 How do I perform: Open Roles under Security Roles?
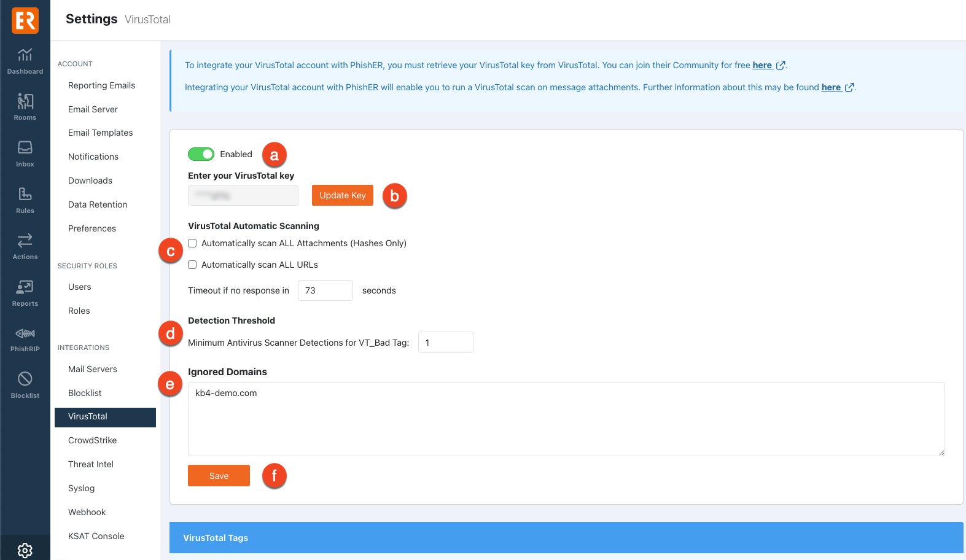pos(79,311)
